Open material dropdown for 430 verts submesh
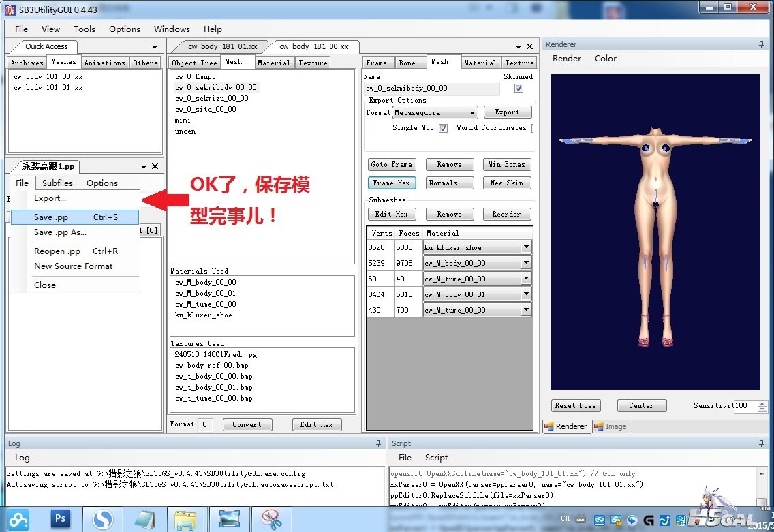Image resolution: width=774 pixels, height=532 pixels. click(526, 310)
